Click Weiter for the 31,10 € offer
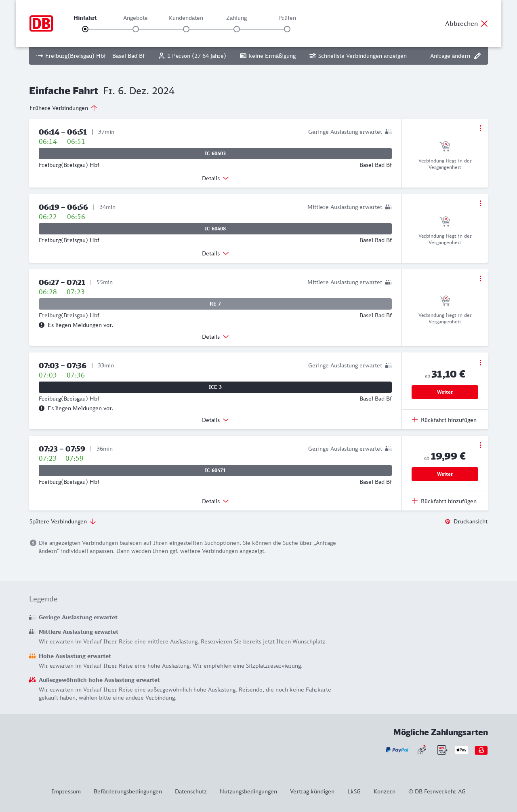This screenshot has width=517, height=812. pos(445,392)
